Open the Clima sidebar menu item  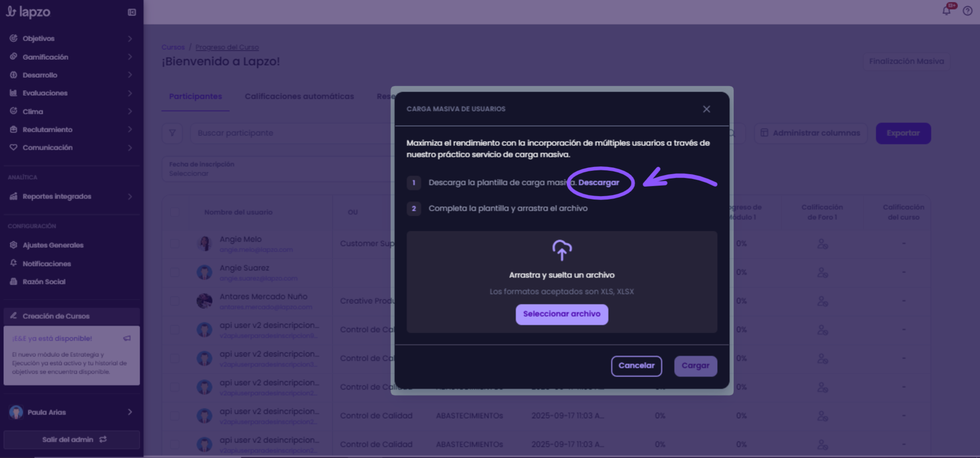[x=72, y=112]
